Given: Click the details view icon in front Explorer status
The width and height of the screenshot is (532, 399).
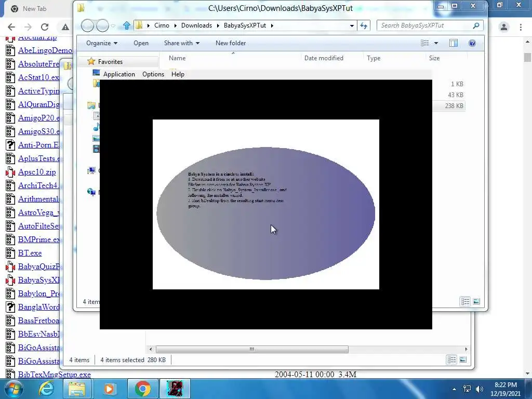Looking at the screenshot, I should coord(465,301).
